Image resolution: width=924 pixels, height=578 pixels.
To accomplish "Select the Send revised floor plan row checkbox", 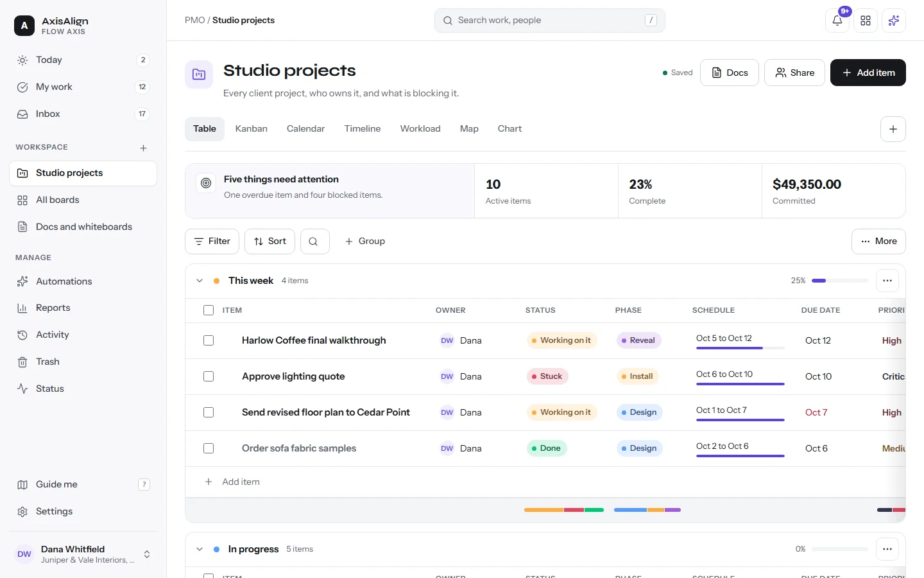I will point(209,412).
